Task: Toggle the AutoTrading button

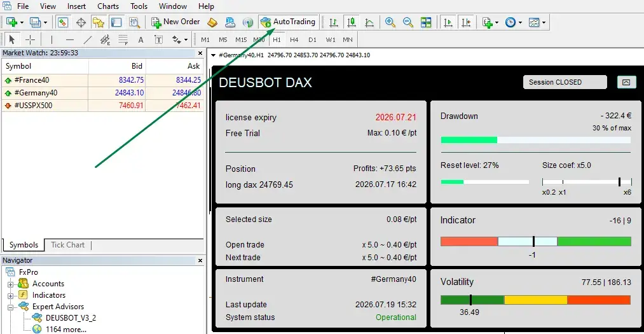Action: (x=289, y=22)
